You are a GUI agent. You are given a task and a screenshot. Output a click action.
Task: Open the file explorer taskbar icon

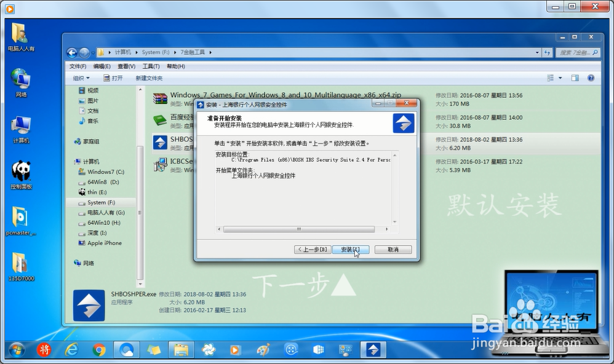pyautogui.click(x=181, y=349)
